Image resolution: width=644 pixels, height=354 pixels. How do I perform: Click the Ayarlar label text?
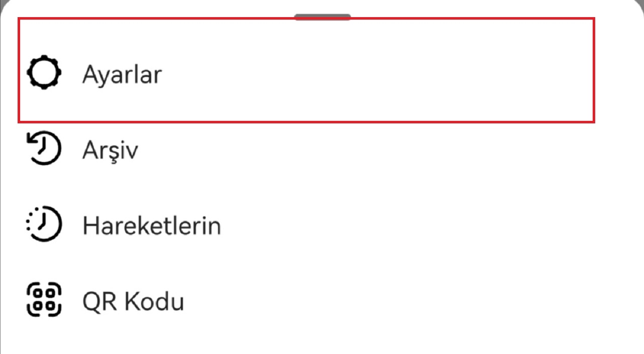[122, 74]
